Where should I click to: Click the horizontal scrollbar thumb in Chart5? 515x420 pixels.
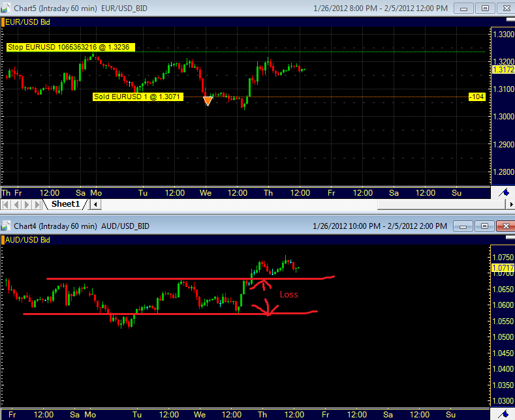tap(441, 204)
